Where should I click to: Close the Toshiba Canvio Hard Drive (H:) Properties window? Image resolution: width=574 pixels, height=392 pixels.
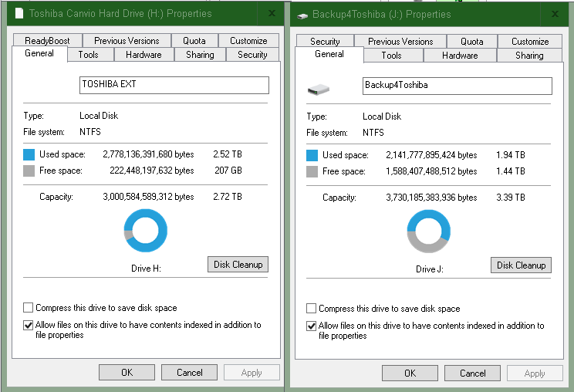coord(272,14)
